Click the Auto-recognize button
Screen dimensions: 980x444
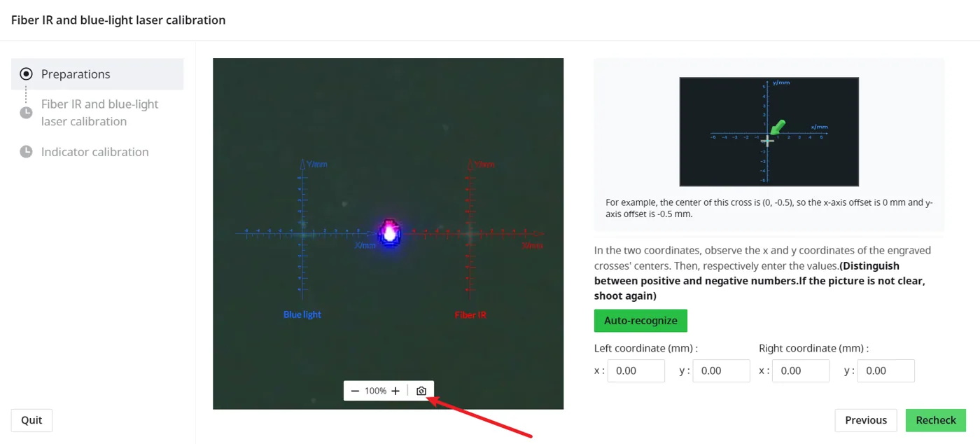pos(640,321)
